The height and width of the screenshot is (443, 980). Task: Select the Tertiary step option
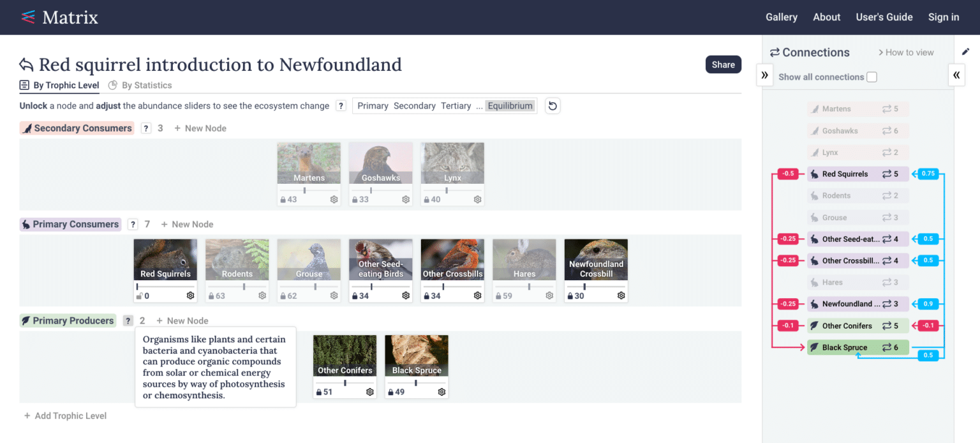456,106
